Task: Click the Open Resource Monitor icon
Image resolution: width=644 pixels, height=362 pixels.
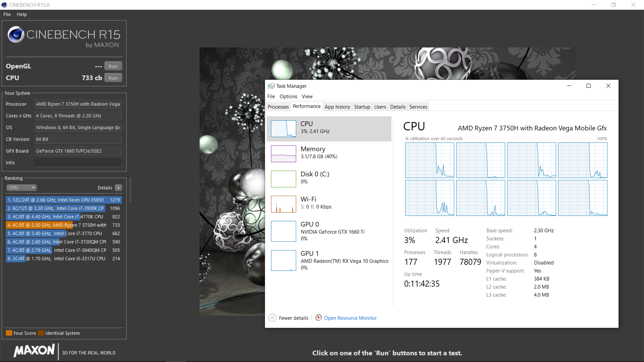Action: pos(318,317)
